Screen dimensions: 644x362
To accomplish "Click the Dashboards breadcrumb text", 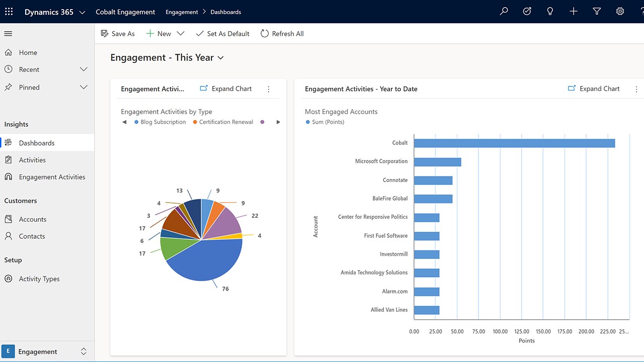I will tap(226, 12).
